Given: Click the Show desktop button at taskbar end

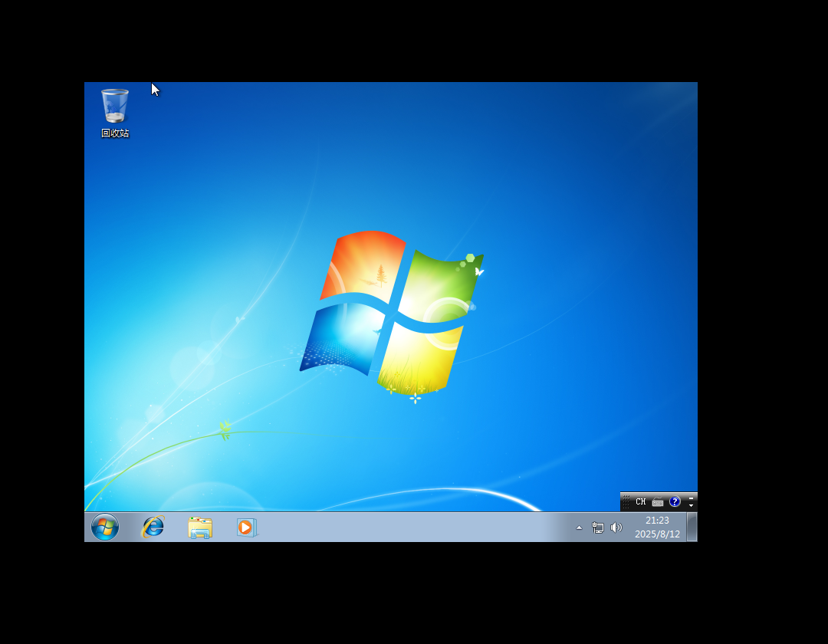Looking at the screenshot, I should click(x=692, y=527).
